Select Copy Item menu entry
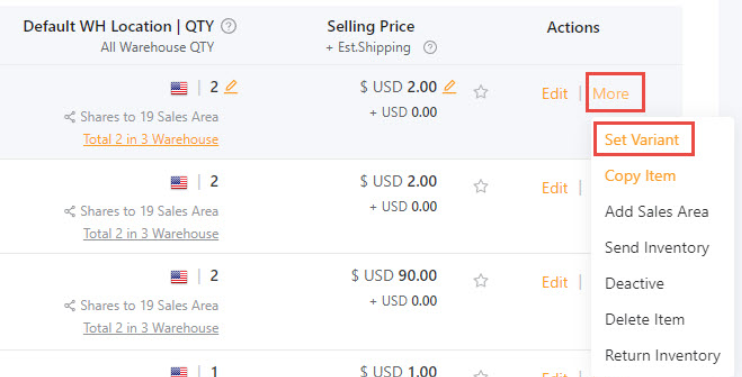Screen dimensions: 742x377 click(x=640, y=176)
